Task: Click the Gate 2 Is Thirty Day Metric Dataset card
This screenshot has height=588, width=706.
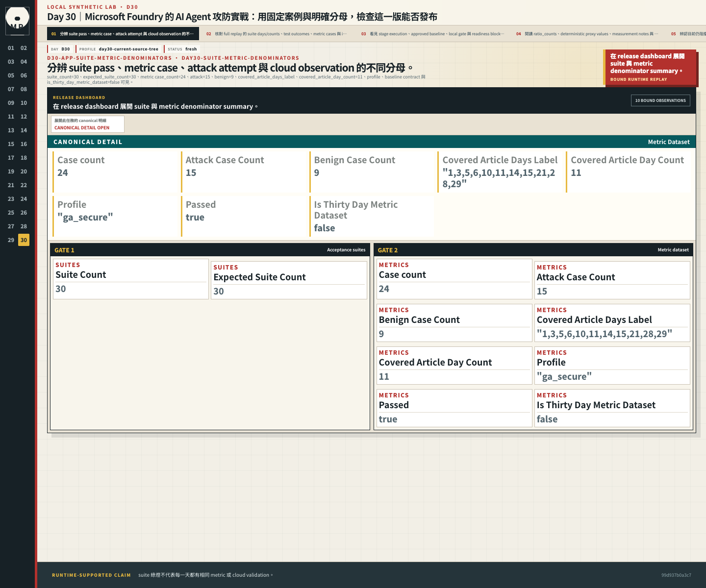Action: coord(612,408)
